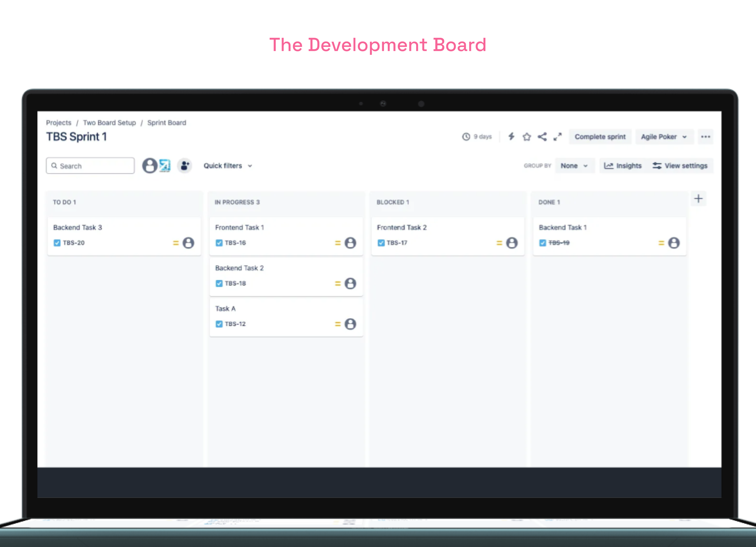Click the add people icon
756x547 pixels.
(x=185, y=166)
